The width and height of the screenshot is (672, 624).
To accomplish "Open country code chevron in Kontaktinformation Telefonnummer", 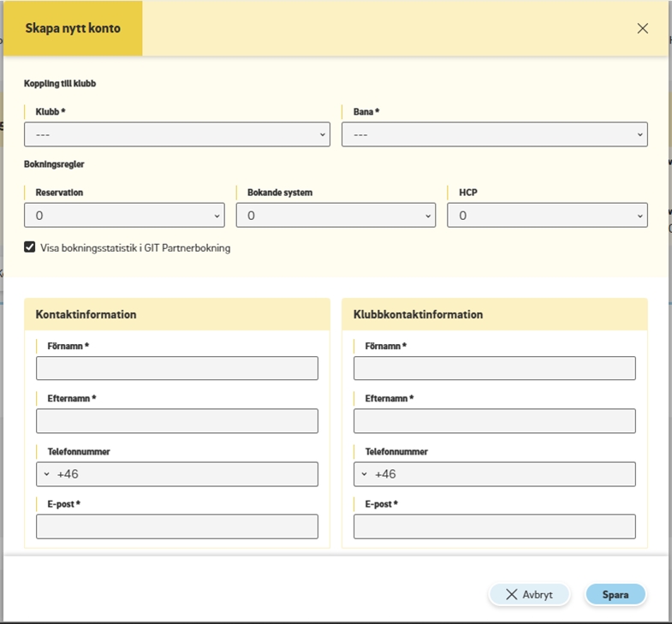I will click(x=46, y=474).
